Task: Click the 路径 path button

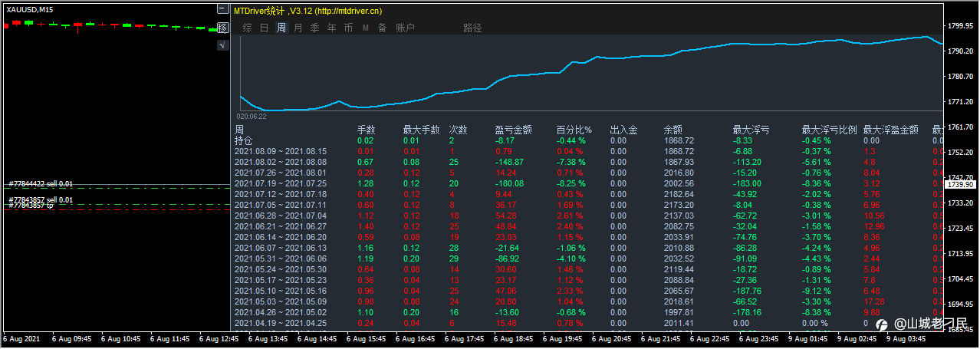Action: pyautogui.click(x=473, y=28)
